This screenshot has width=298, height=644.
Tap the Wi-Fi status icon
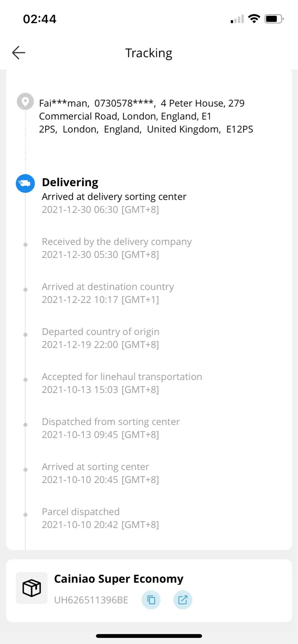coord(254,19)
